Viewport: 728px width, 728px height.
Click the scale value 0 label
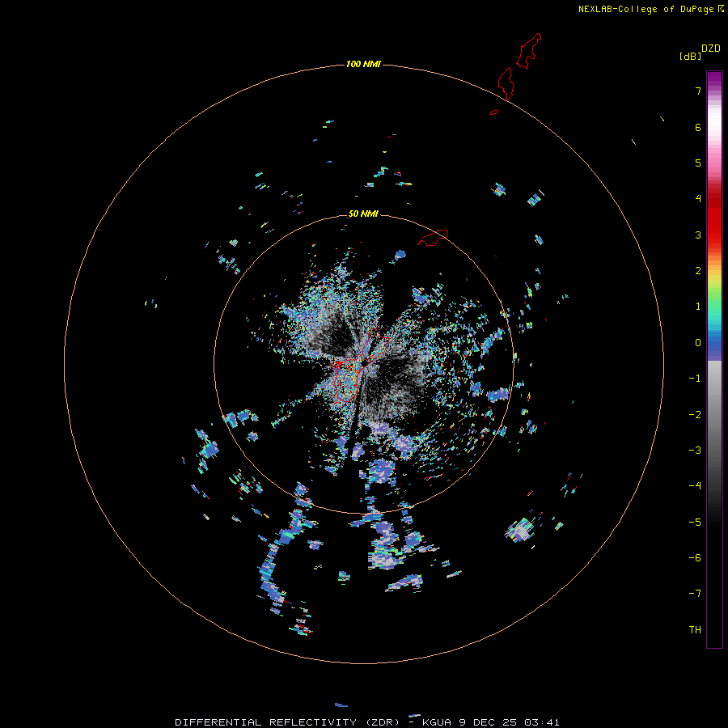(698, 343)
